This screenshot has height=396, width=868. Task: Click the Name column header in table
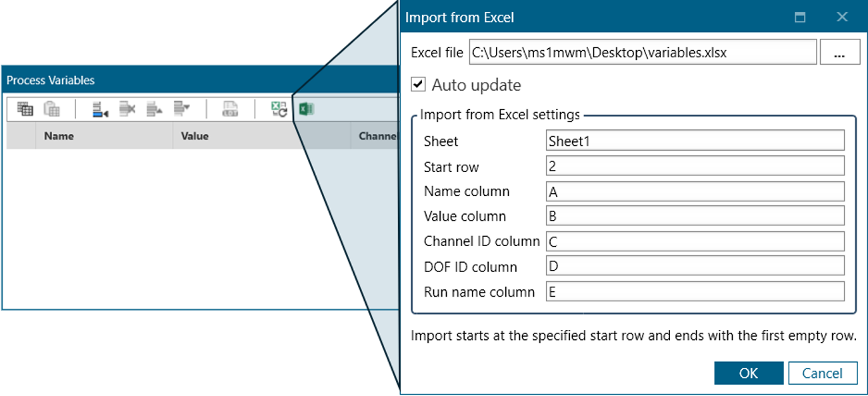(x=59, y=136)
